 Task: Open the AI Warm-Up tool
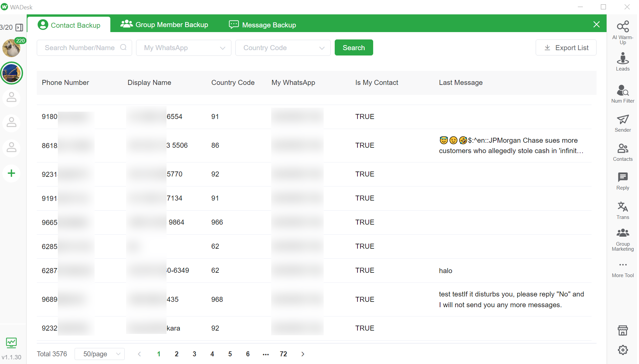point(622,31)
